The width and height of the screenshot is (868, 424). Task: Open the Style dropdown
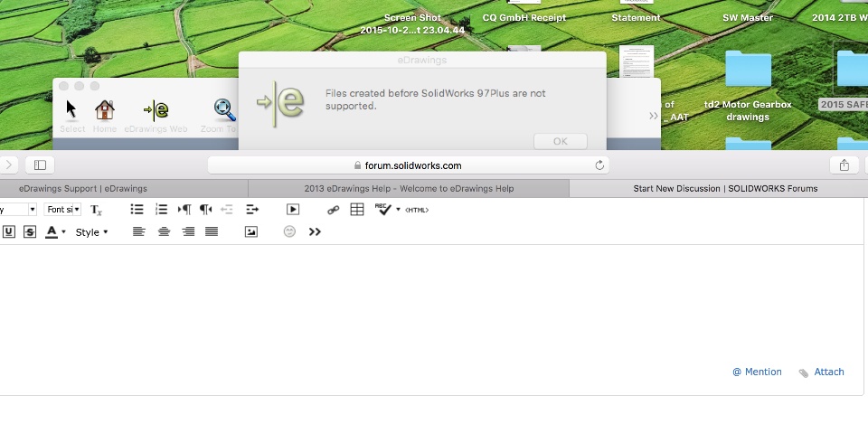91,232
